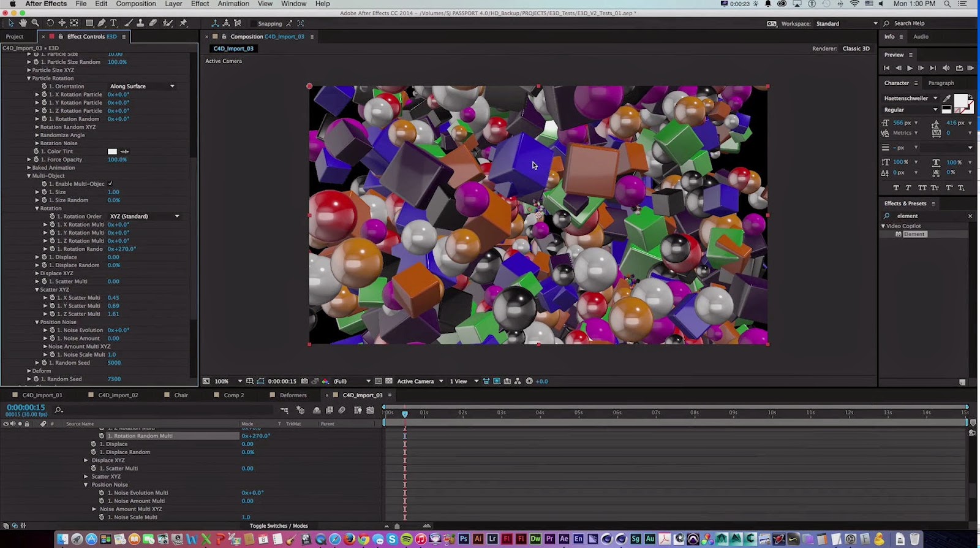Image resolution: width=980 pixels, height=548 pixels.
Task: Select the Clone Stamp tool
Action: 140,23
